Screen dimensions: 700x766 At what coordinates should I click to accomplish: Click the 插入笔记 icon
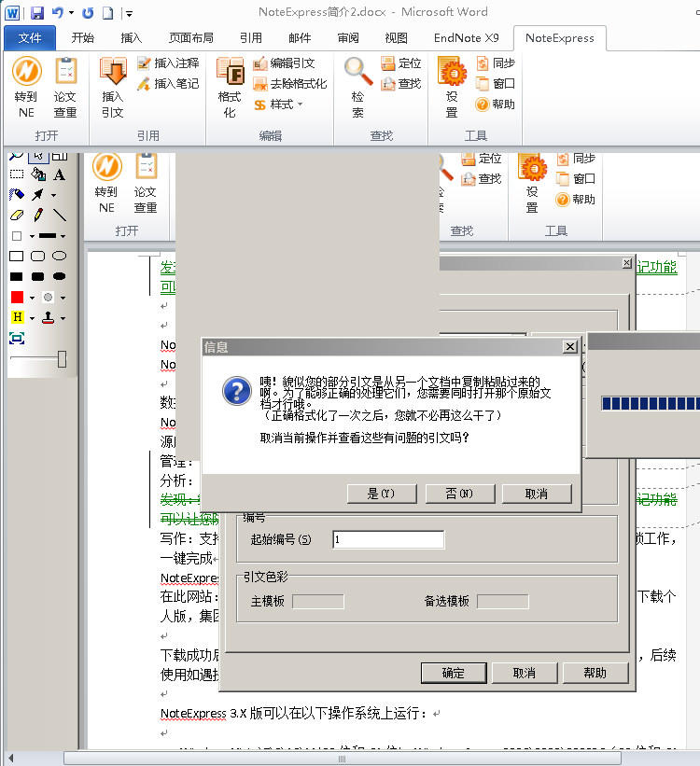point(169,84)
